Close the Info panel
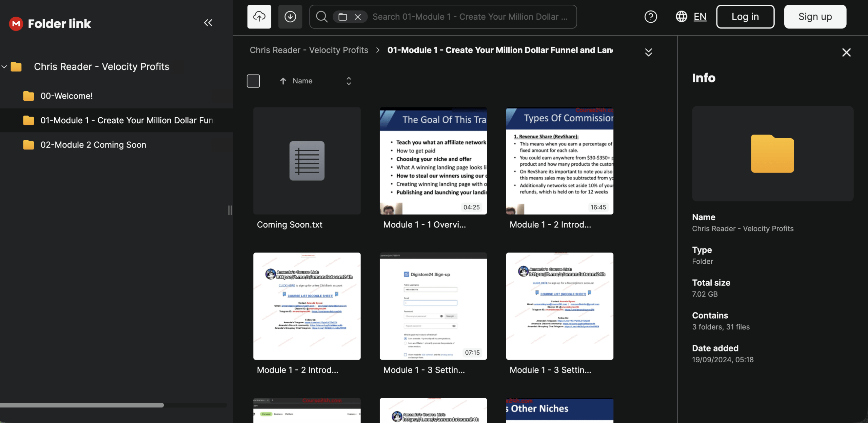The height and width of the screenshot is (423, 868). click(x=846, y=52)
